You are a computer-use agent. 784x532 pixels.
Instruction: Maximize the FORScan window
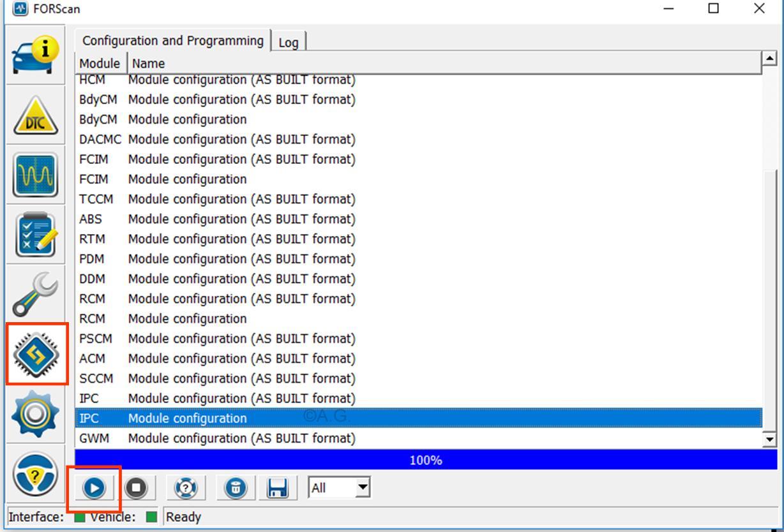pyautogui.click(x=714, y=9)
